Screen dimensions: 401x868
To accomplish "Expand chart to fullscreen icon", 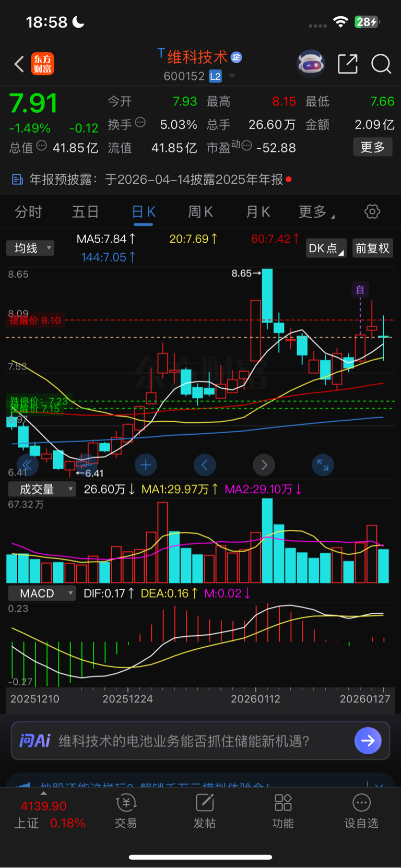I will point(323,465).
